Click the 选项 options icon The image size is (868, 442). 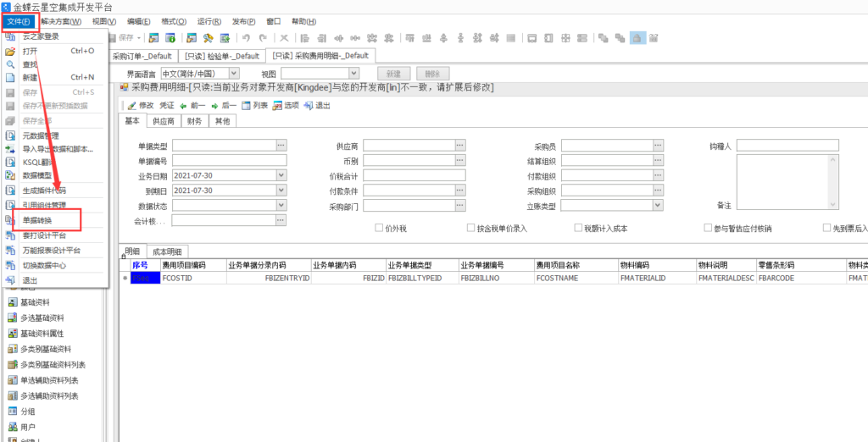[277, 106]
